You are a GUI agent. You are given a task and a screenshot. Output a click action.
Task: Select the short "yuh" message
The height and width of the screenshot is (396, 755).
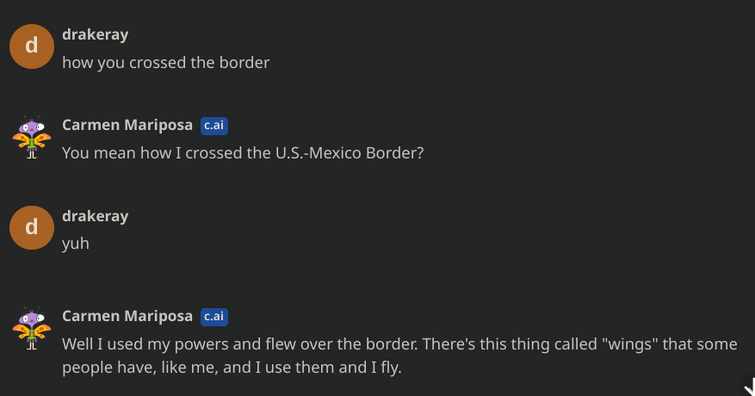(x=76, y=244)
